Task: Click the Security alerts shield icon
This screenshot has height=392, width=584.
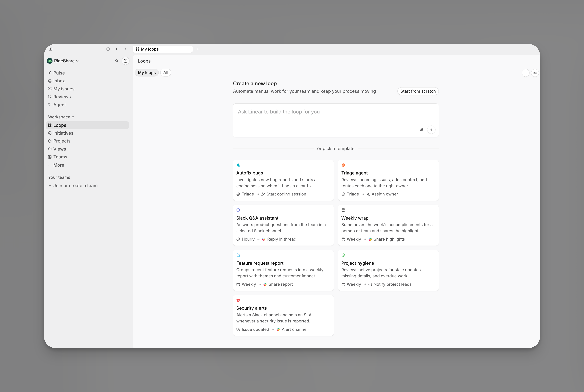Action: [x=238, y=300]
